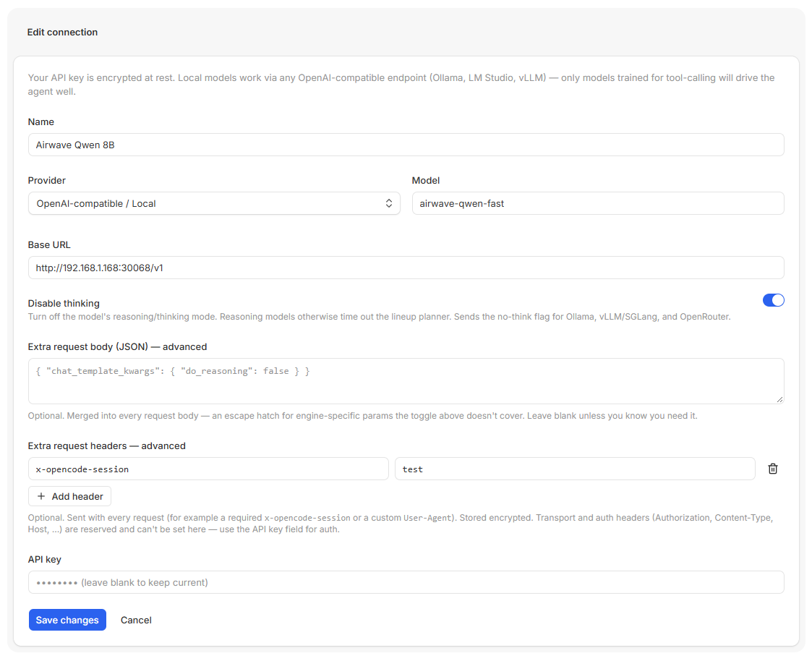Select the Edit connection heading text

(x=62, y=32)
